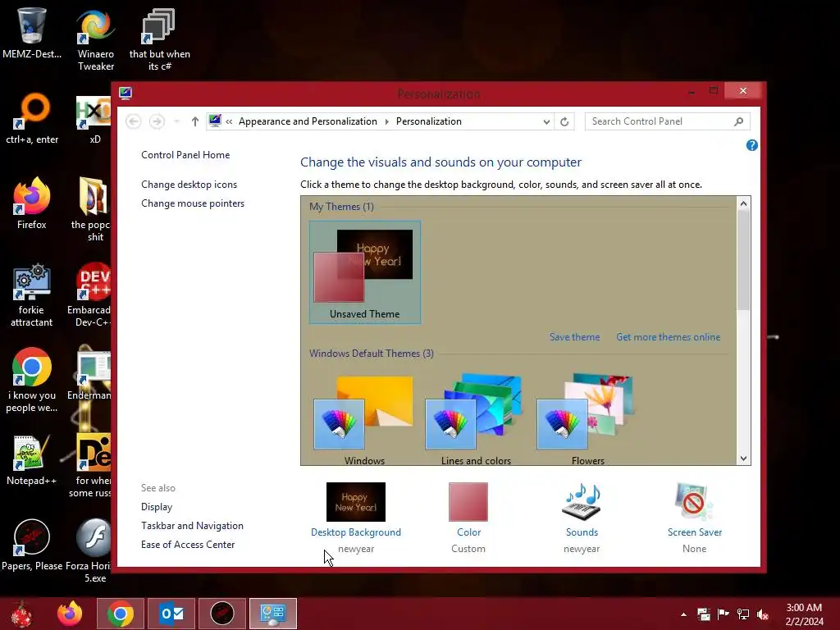Apply the Lines and colors theme

tap(476, 419)
